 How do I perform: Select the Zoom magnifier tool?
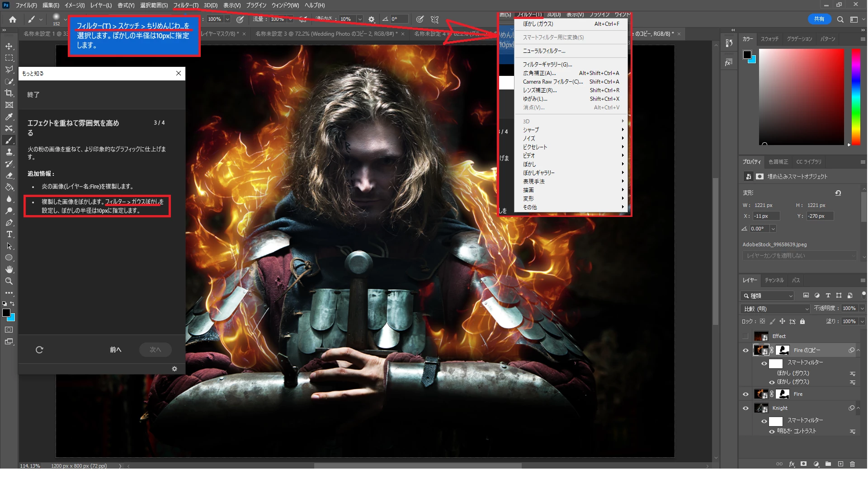(x=9, y=281)
